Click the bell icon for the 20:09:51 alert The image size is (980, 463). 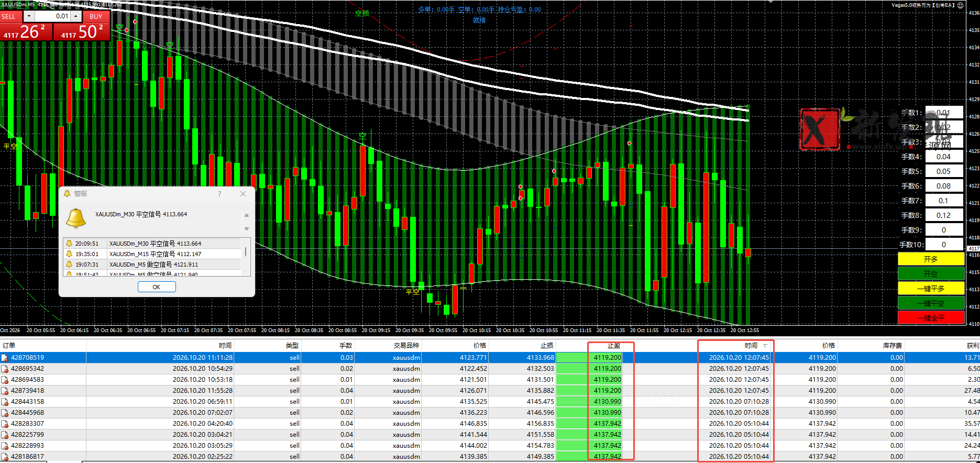point(69,244)
